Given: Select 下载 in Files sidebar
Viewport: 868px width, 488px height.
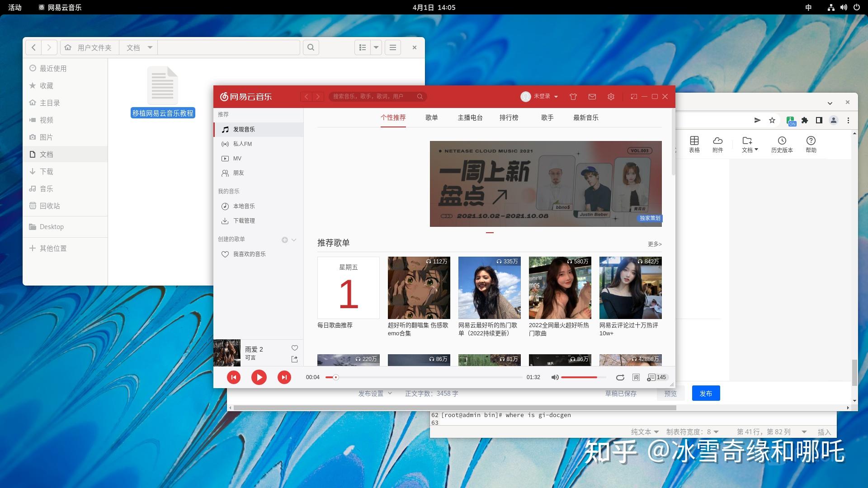Looking at the screenshot, I should click(65, 172).
